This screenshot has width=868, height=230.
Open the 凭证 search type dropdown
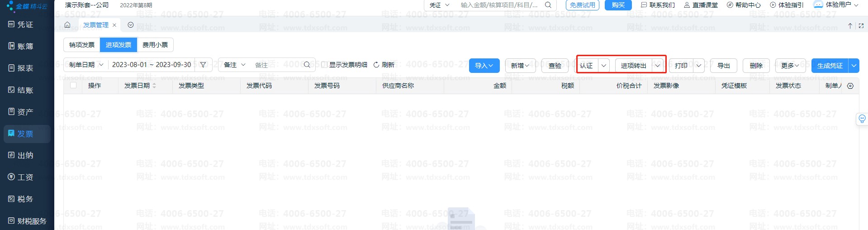coord(439,5)
